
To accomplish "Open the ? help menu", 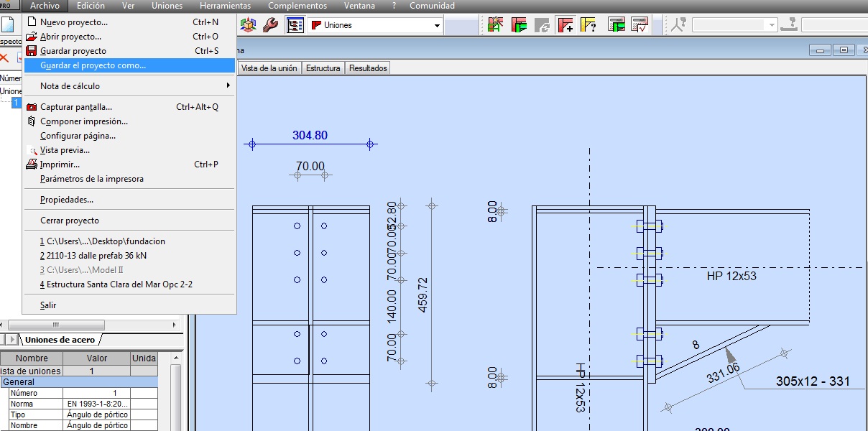I will [394, 6].
